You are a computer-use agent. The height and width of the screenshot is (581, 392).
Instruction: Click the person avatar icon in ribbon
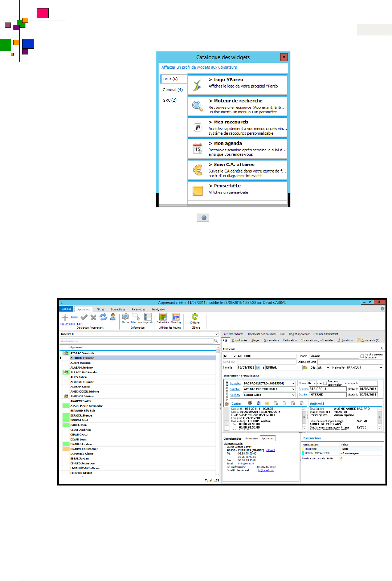coord(113,317)
